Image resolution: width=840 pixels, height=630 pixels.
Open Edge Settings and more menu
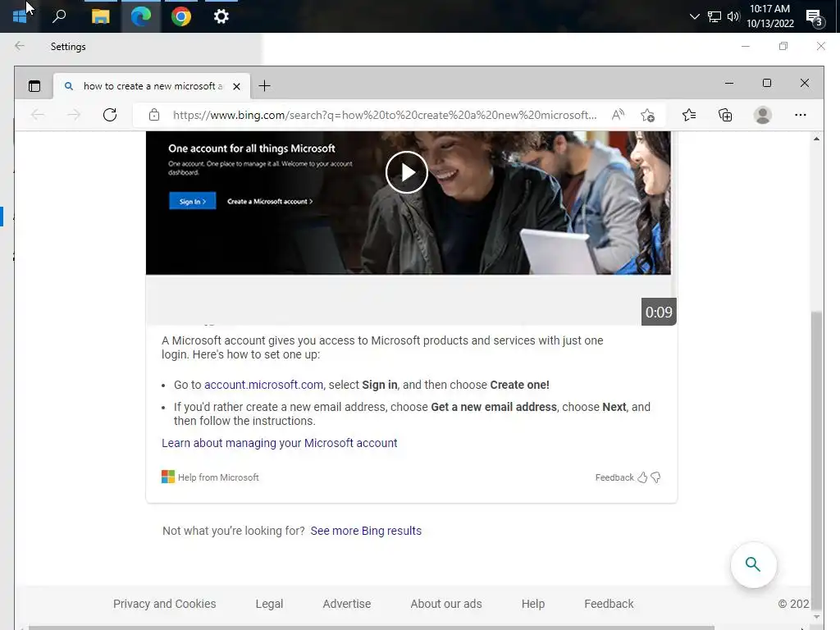click(801, 115)
